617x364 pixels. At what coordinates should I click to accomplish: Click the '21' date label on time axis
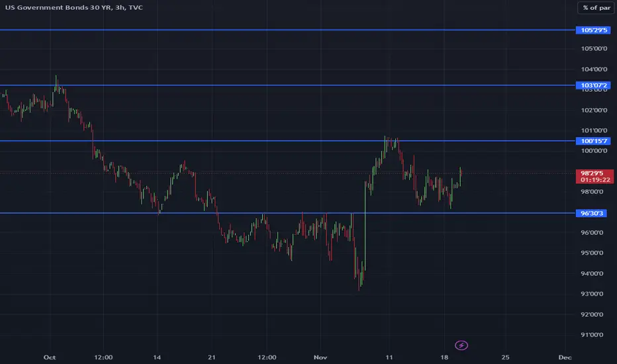point(212,357)
